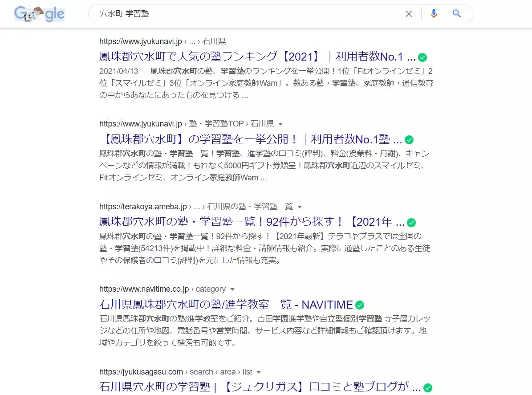Expand dropdown arrow after 石川県の塾・学習塾一覧
532x395 pixels.
[300, 207]
